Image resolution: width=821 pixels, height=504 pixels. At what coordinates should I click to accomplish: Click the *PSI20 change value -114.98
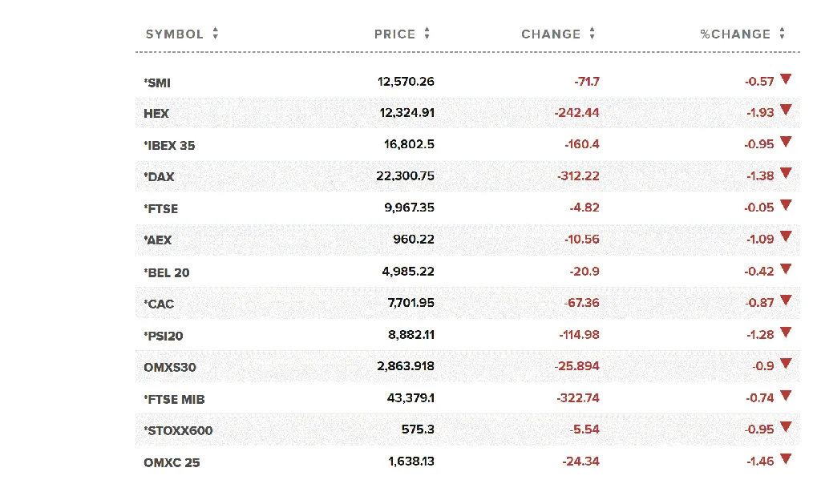(x=579, y=335)
